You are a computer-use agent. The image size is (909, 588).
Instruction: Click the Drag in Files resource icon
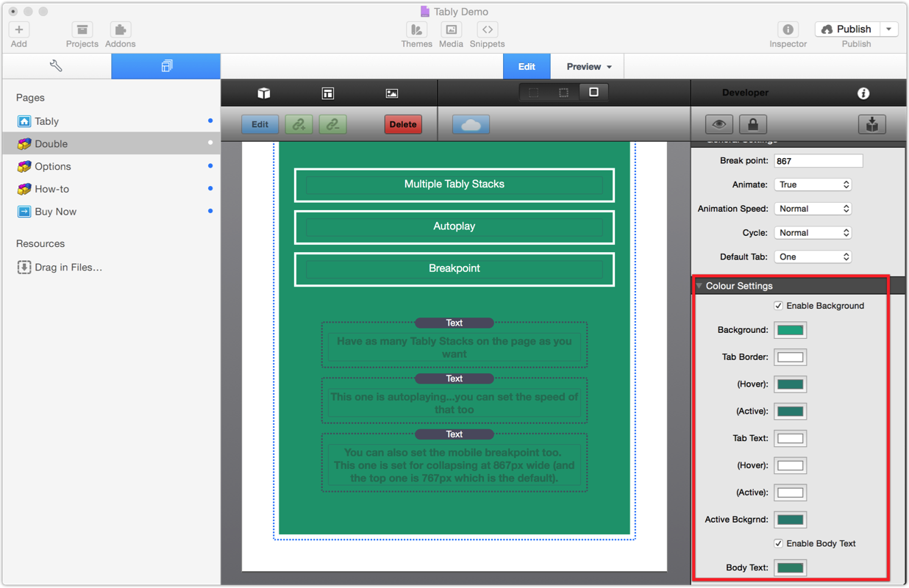coord(24,268)
